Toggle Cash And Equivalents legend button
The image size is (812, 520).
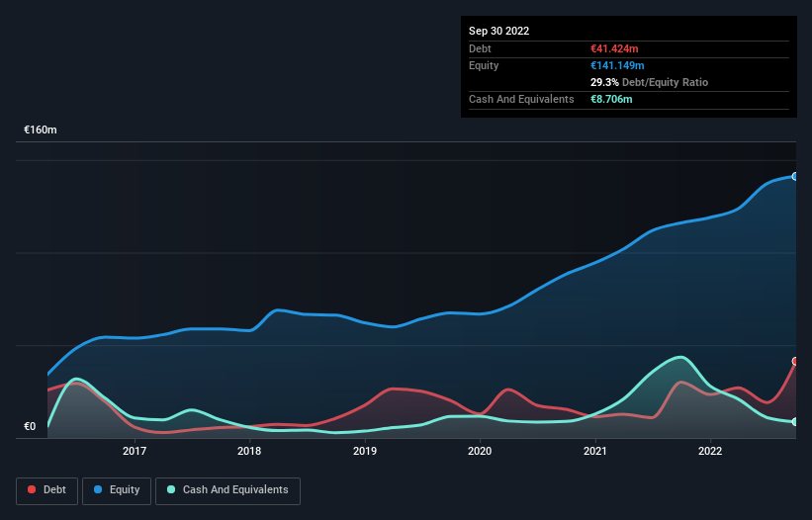tap(227, 490)
